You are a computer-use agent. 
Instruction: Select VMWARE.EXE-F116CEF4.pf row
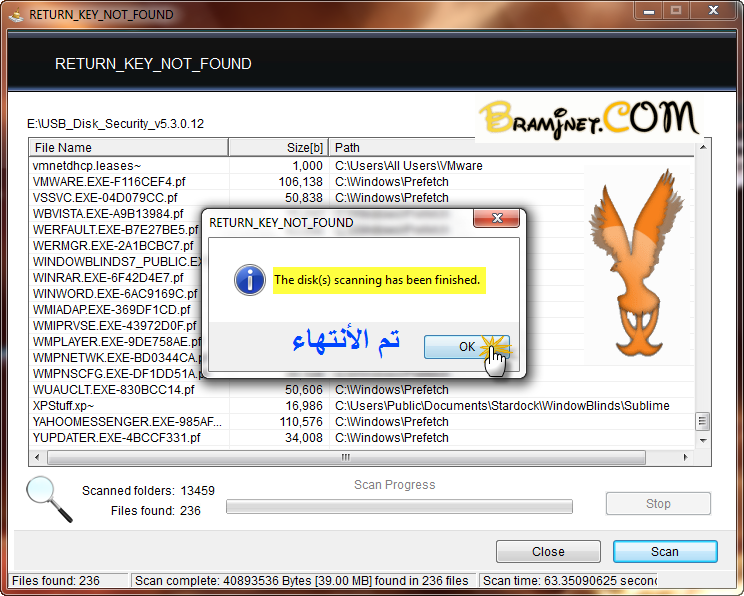pyautogui.click(x=362, y=182)
